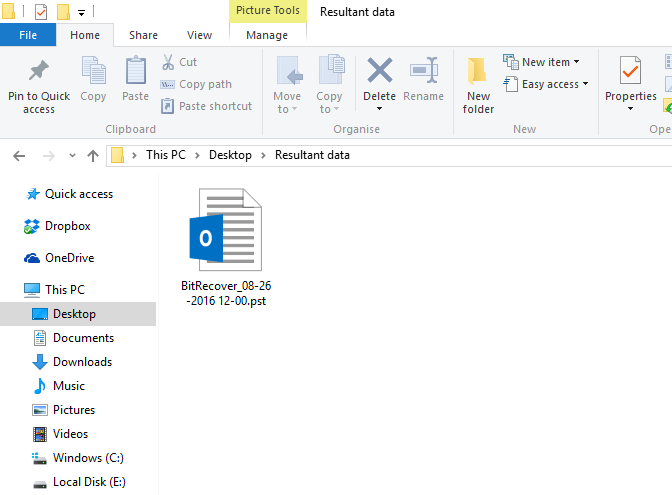Expand breadcrumb chevron after Desktop
Viewport: 672px width, 495px height.
pos(264,156)
